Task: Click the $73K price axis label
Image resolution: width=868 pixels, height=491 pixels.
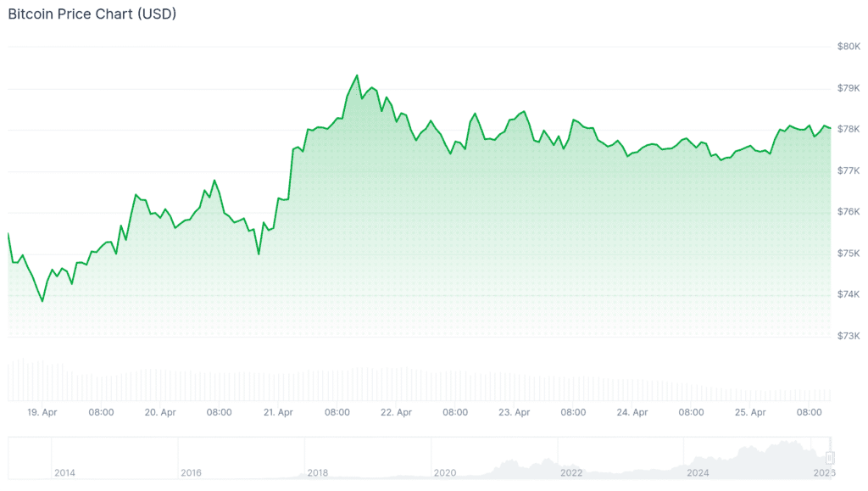Action: (849, 336)
